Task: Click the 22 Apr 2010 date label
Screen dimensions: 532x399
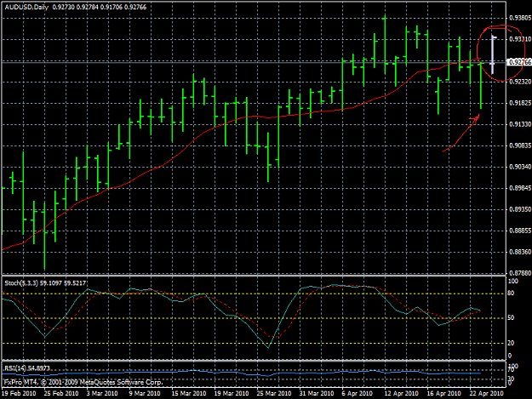Action: (487, 393)
